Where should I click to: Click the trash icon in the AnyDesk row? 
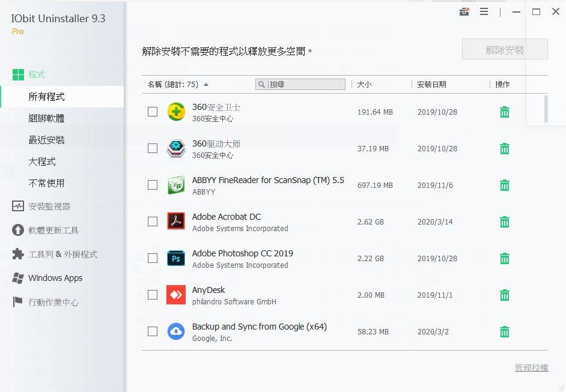pyautogui.click(x=505, y=295)
